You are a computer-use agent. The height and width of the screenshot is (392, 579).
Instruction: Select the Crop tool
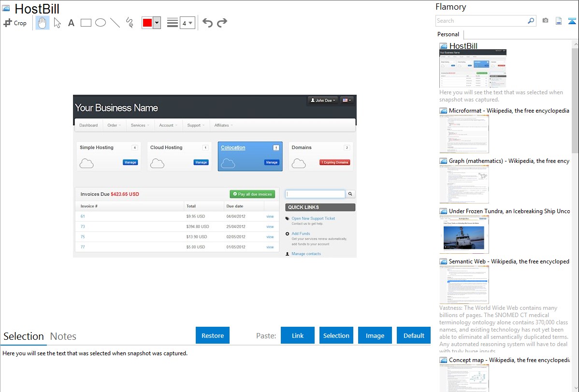click(x=15, y=23)
